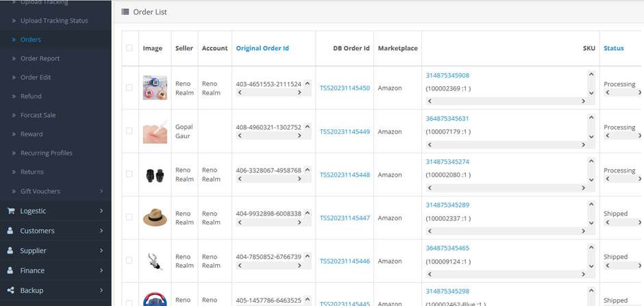This screenshot has height=306, width=644.
Task: Click the Backup share icon in sidebar
Action: (x=10, y=290)
